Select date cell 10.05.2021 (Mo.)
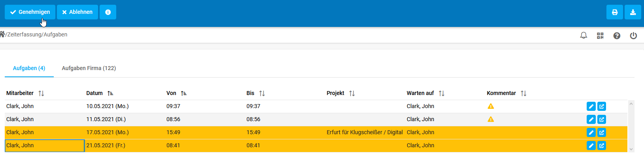This screenshot has width=644, height=154. pos(125,106)
